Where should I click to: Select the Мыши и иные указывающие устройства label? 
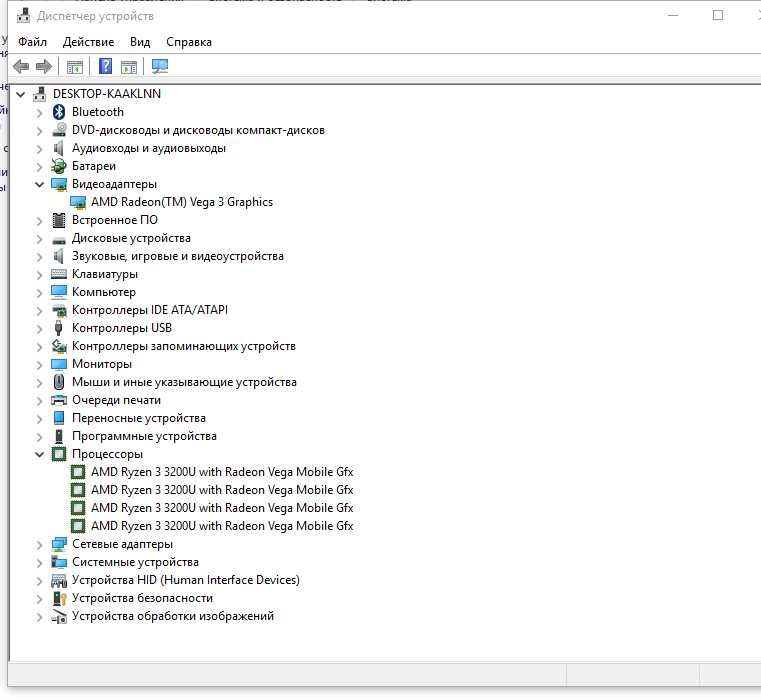184,382
